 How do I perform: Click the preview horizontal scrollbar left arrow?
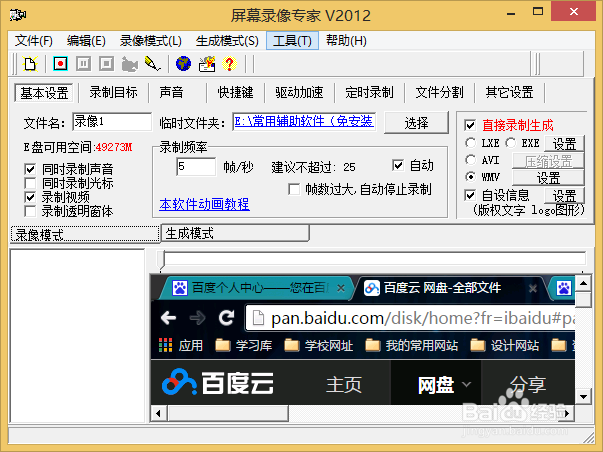coord(158,414)
